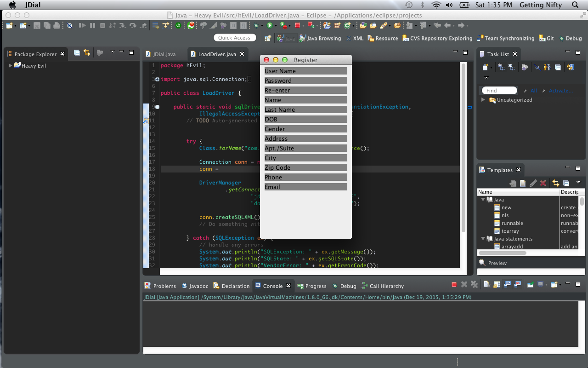Open the Apple menu

(x=12, y=5)
